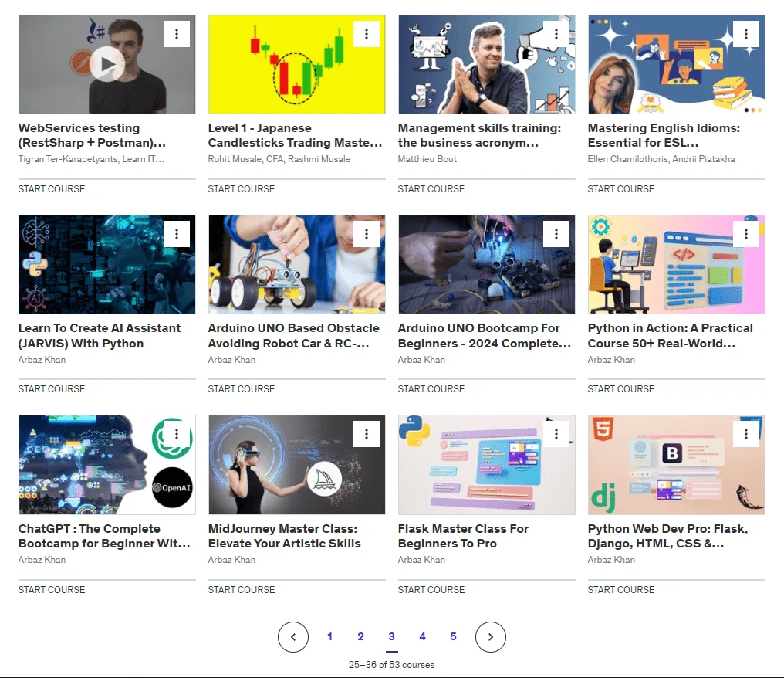
Task: Start the Arduino Obstacle Avoiding Robot Car course
Action: point(242,388)
